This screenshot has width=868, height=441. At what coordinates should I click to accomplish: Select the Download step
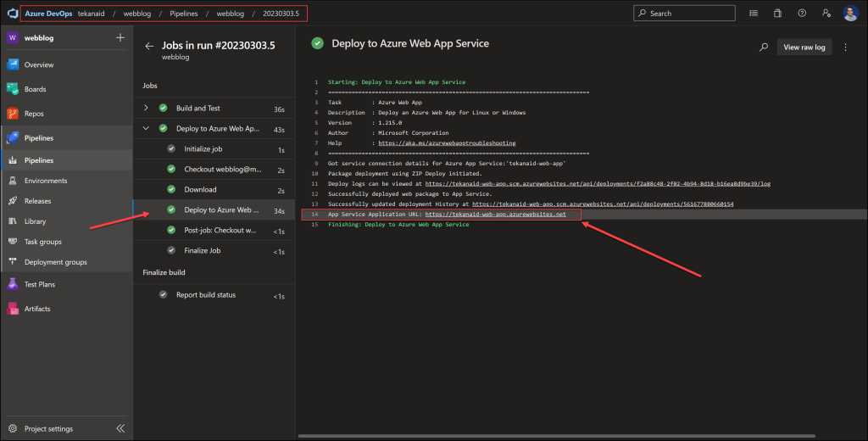point(214,189)
